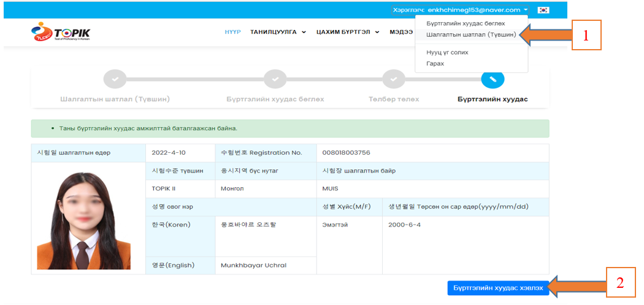Open the МЭДЭЭ navigation item
The height and width of the screenshot is (305, 644).
(401, 33)
